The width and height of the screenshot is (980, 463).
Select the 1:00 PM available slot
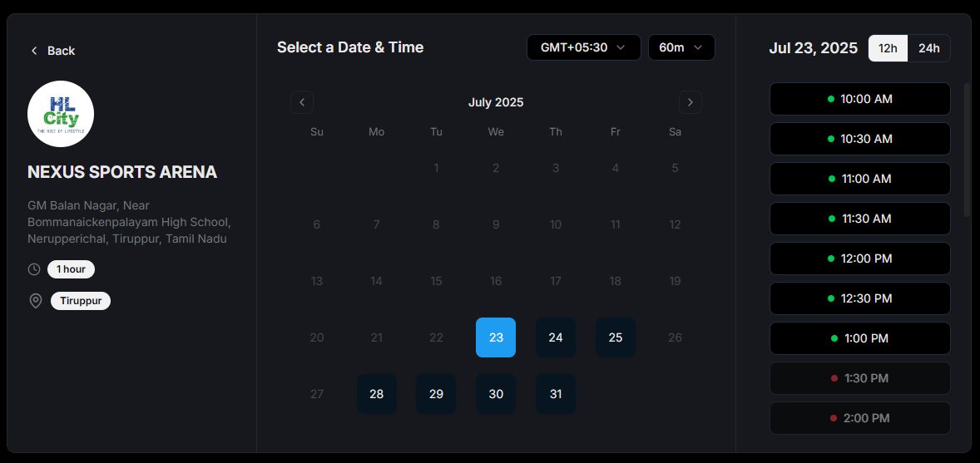click(x=860, y=338)
